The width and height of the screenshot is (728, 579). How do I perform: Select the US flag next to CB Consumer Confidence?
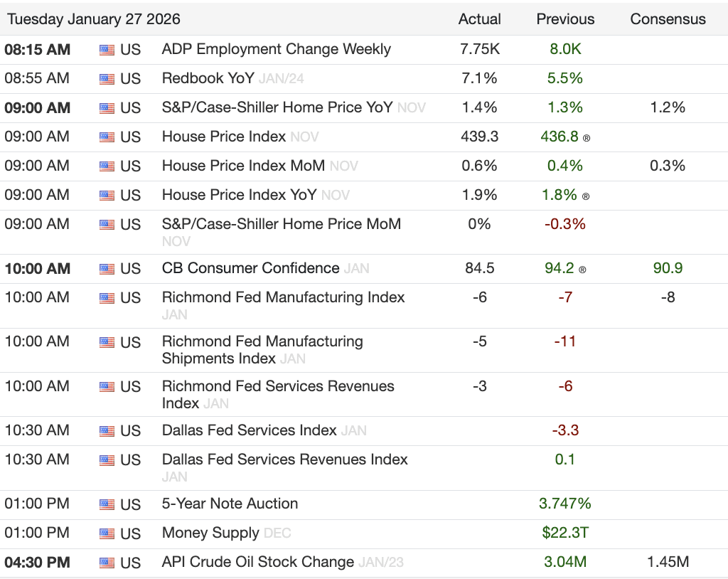(x=107, y=269)
